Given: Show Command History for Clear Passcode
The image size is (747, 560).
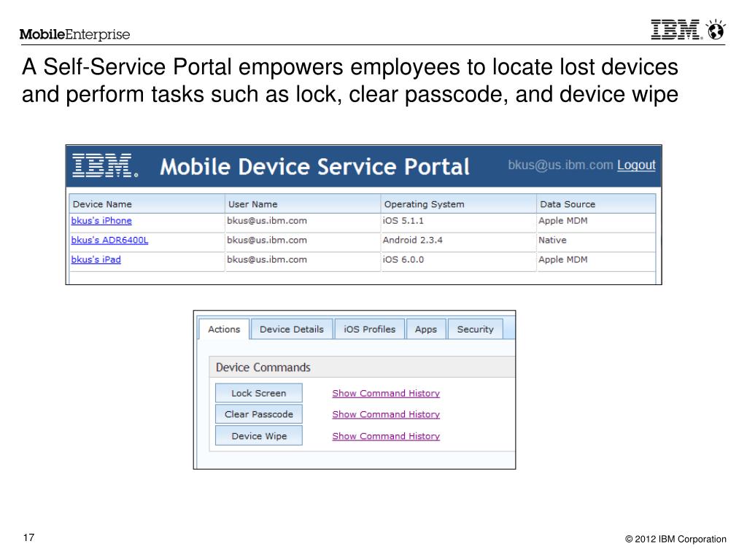Looking at the screenshot, I should [x=386, y=414].
